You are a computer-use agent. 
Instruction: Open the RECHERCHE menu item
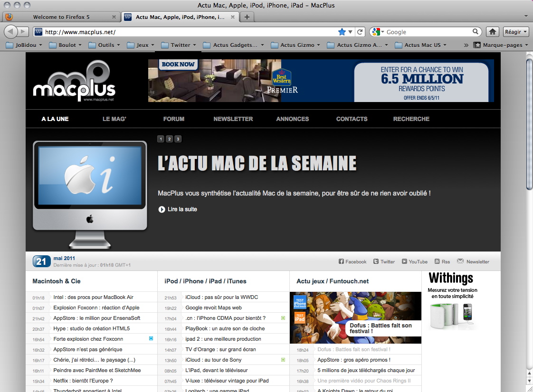(411, 119)
